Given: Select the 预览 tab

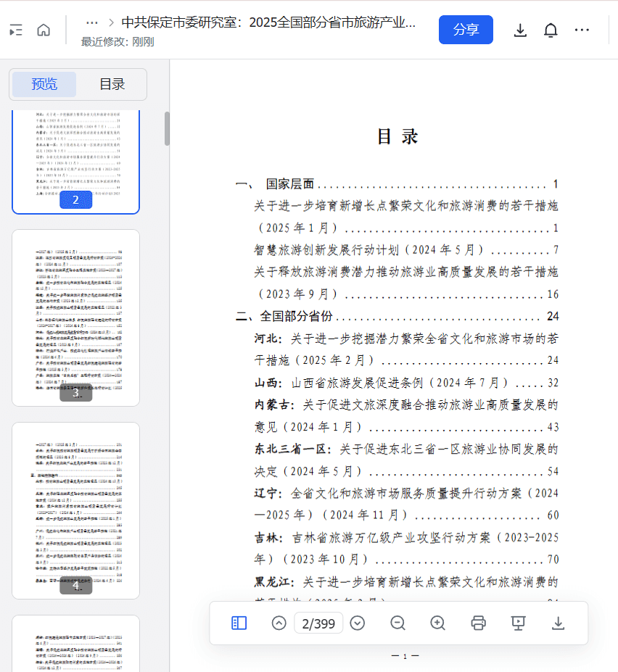Looking at the screenshot, I should [x=44, y=84].
